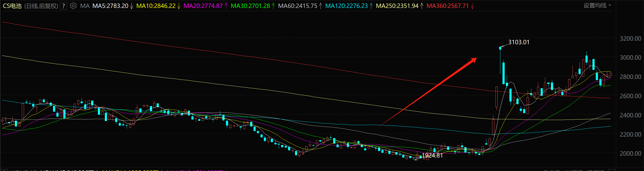
Task: Click the 1924.81 low price label
Action: 432,155
